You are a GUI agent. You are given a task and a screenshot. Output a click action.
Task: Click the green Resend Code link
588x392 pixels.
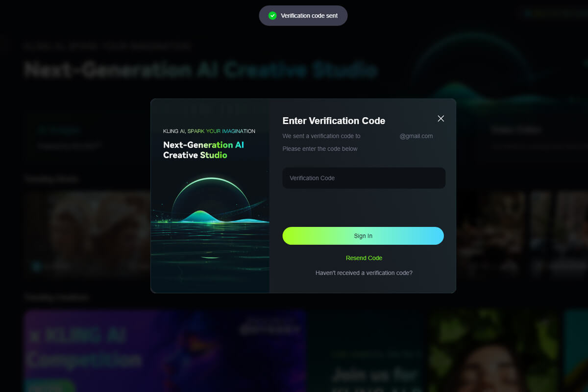[x=364, y=258]
